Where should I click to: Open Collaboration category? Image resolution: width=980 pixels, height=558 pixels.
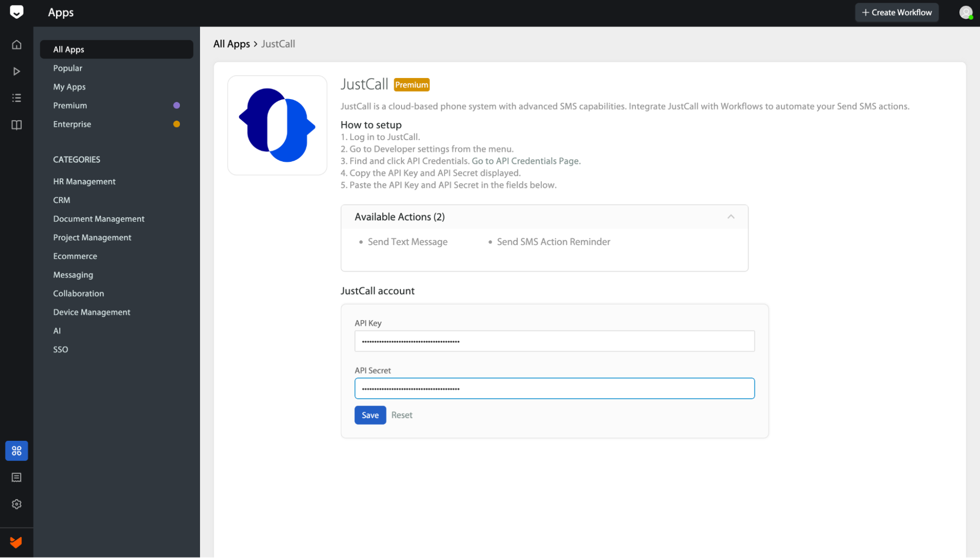pyautogui.click(x=78, y=293)
